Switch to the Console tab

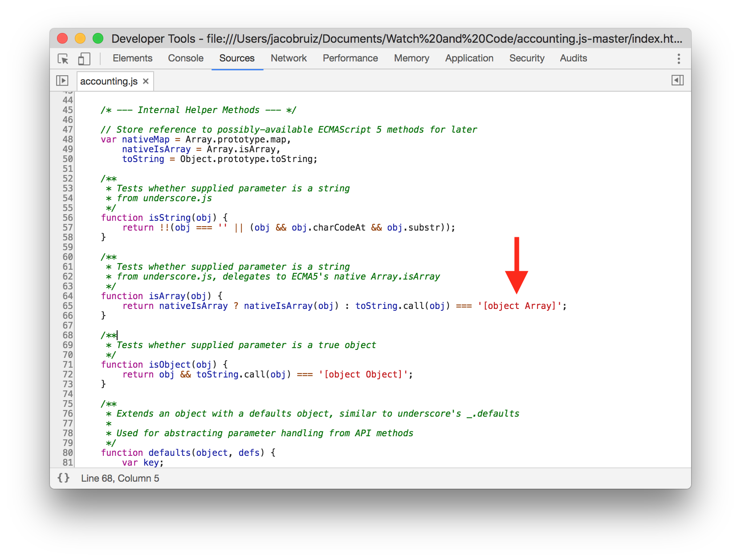coord(186,58)
